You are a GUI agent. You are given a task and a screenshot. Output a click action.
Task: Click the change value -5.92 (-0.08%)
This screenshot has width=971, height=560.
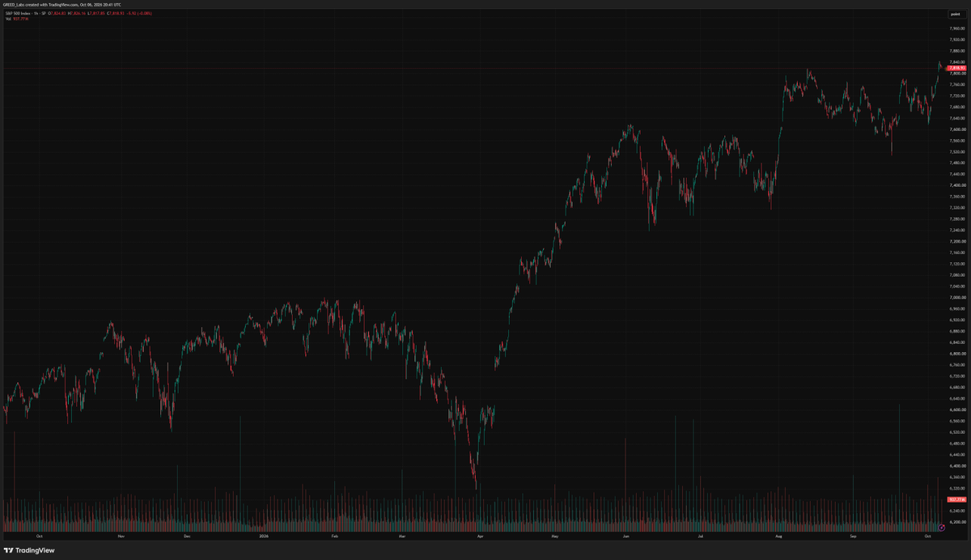(x=139, y=14)
